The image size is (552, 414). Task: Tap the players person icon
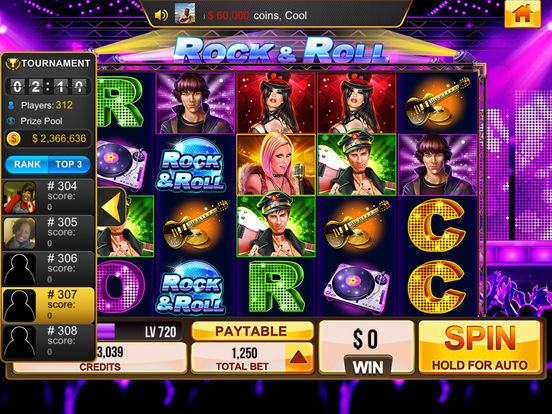[11, 105]
